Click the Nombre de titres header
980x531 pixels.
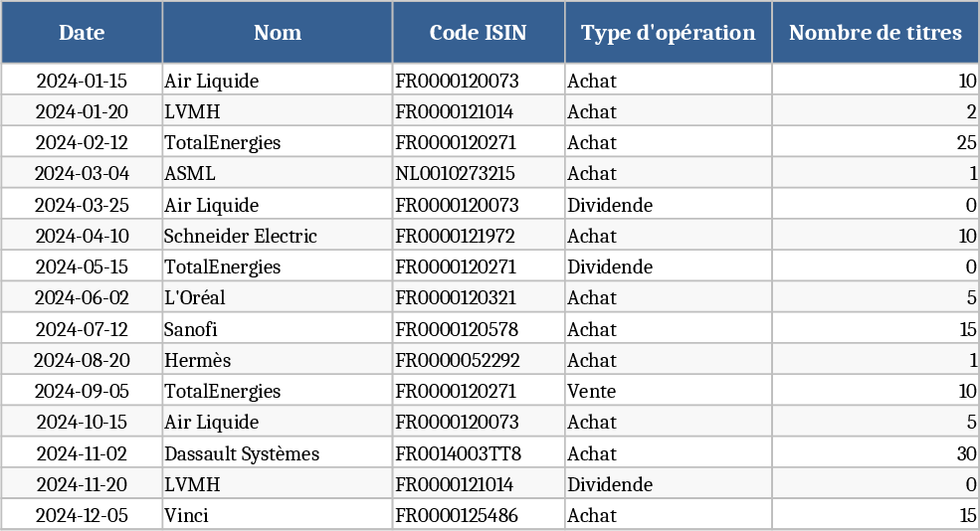pos(875,33)
